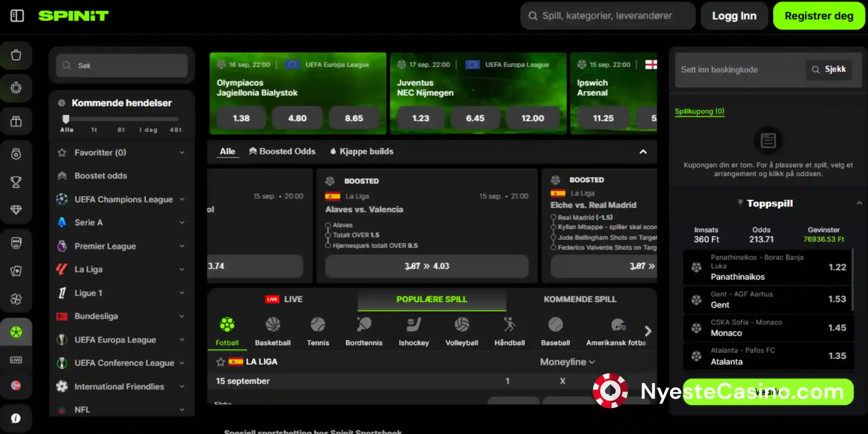
Task: Select the Baseball sport icon
Action: click(x=555, y=332)
